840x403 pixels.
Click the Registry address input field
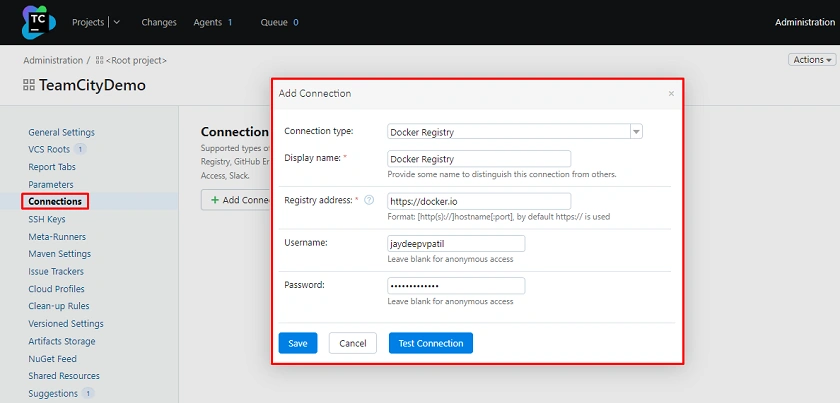[479, 202]
